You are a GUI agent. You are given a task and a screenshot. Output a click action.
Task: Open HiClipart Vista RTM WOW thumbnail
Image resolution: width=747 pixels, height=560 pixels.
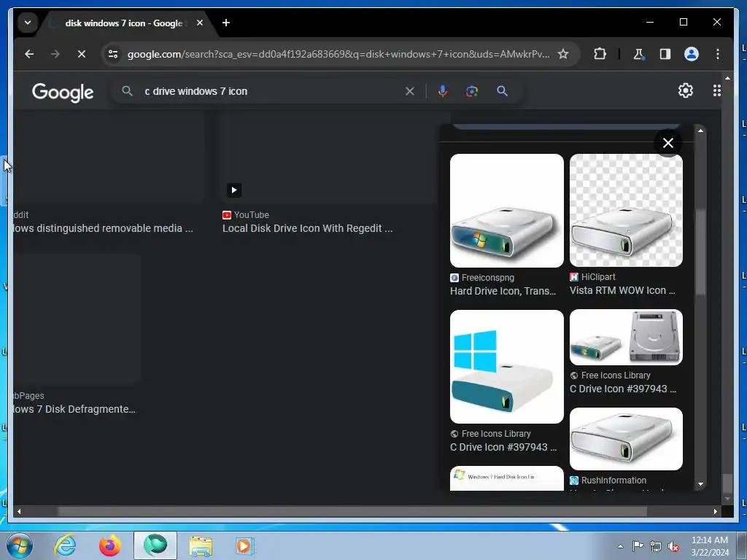coord(626,210)
